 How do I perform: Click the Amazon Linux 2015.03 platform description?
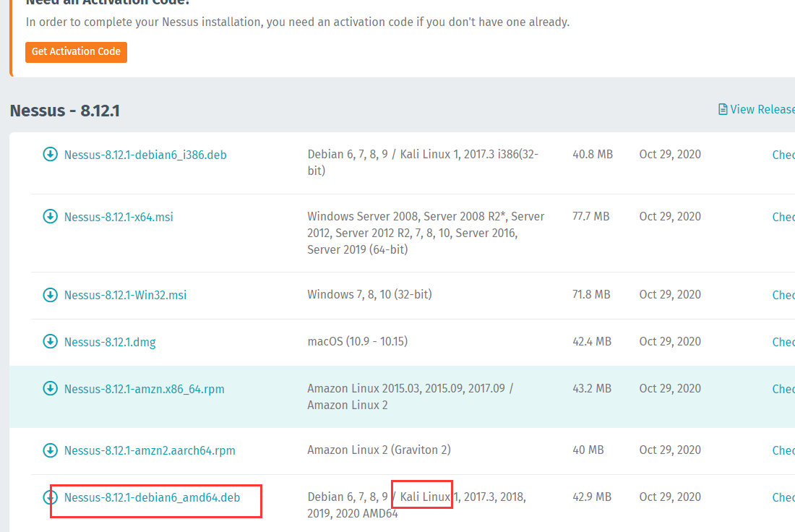pos(411,397)
